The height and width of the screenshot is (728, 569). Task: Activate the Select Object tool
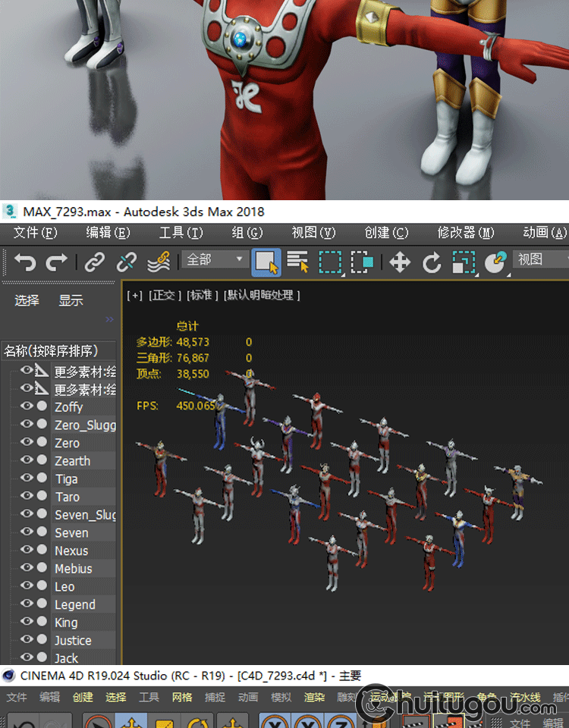tap(266, 262)
